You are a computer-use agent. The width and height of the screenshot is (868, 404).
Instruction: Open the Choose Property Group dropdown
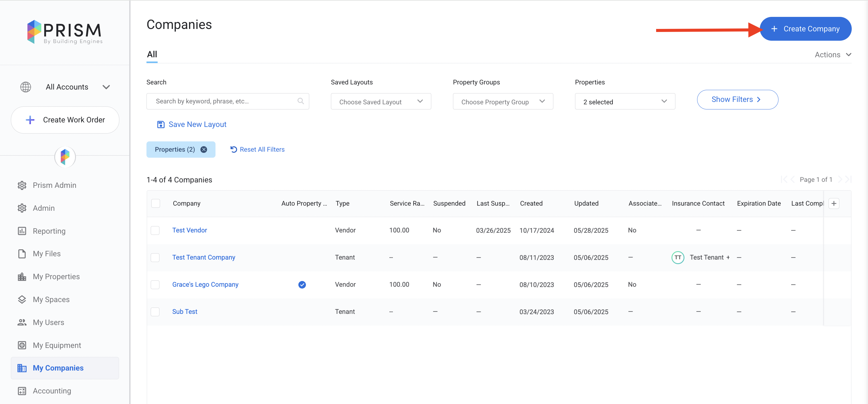coord(503,101)
